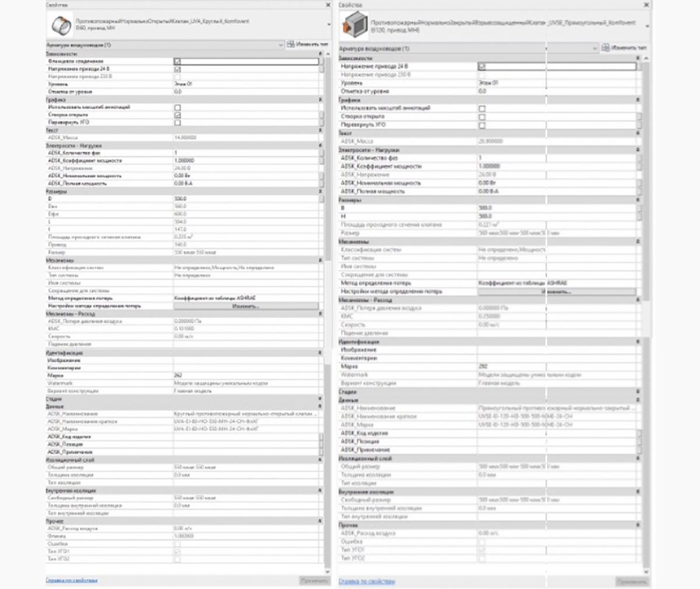
Task: Open the type selector dropdown arrow in right panel
Action: (646, 26)
